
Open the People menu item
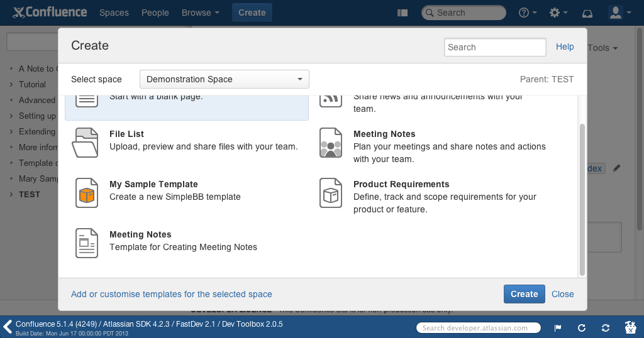pos(155,13)
